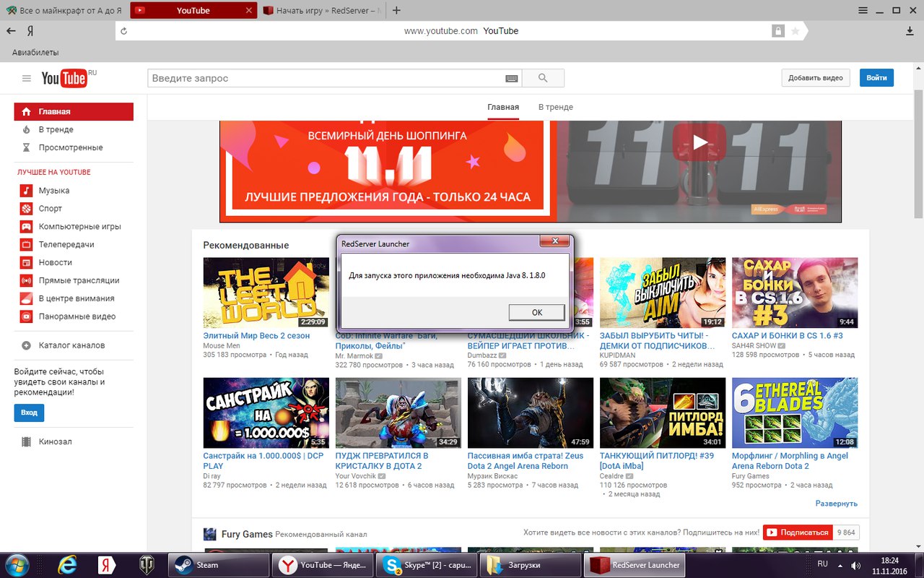Image resolution: width=924 pixels, height=578 pixels.
Task: Open ТАНКУЮЩИЙ ПИТЛОРД #39 video thumbnail
Action: 663,413
